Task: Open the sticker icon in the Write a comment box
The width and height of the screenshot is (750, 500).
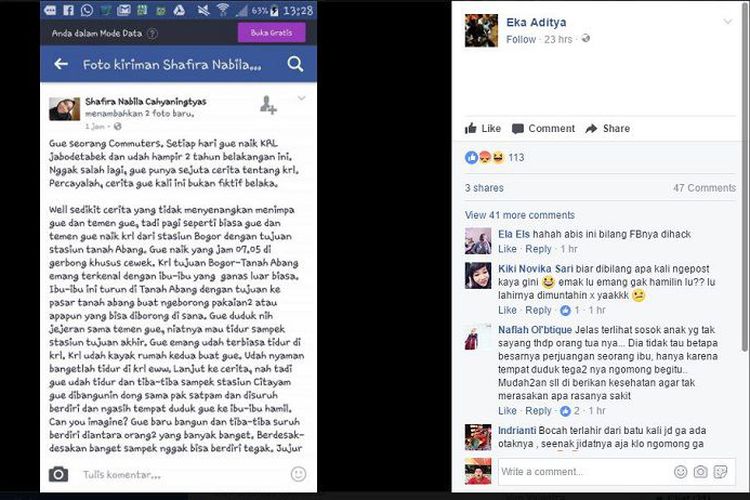Action: point(720,472)
